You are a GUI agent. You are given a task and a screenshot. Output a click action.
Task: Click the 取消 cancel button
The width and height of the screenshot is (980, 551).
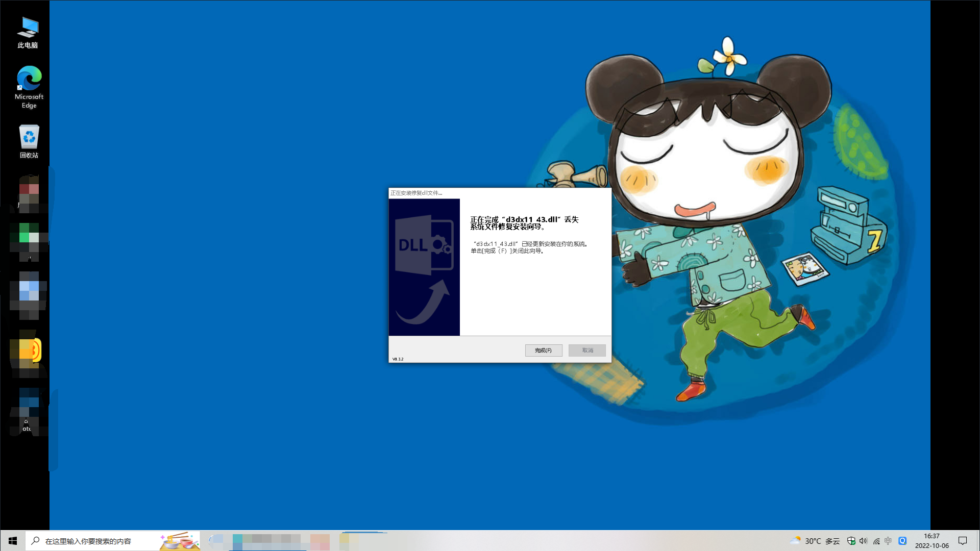[587, 350]
